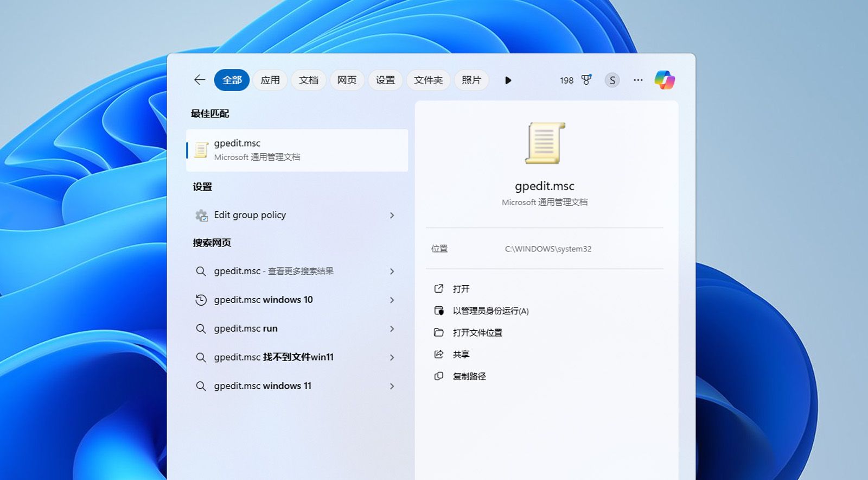Click the 最佳匹配 heading
868x480 pixels.
210,113
